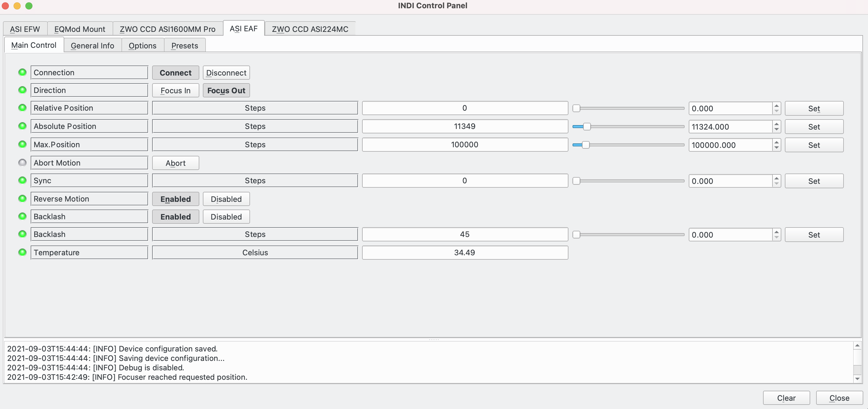868x409 pixels.
Task: Open the General Info tab
Action: click(x=92, y=45)
